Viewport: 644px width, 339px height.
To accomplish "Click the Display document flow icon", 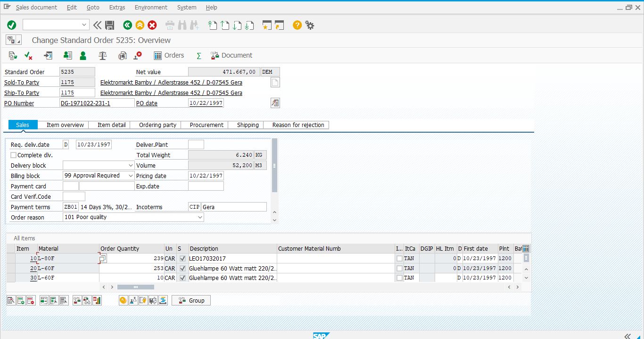I will tap(13, 55).
